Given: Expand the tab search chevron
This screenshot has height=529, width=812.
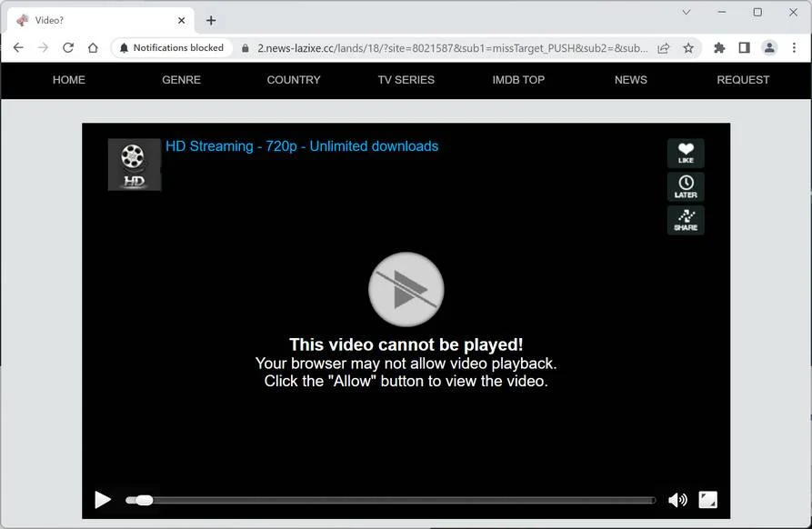Looking at the screenshot, I should 687,12.
